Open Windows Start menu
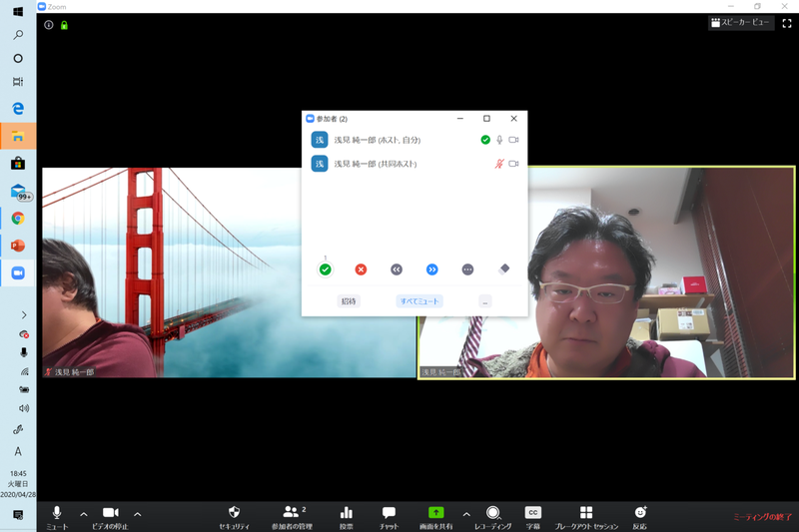 (x=18, y=11)
